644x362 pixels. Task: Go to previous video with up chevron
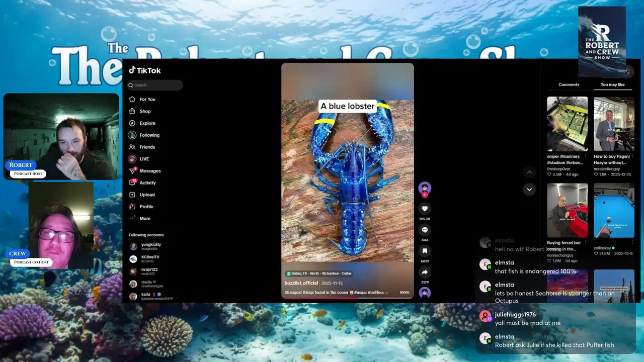point(529,172)
